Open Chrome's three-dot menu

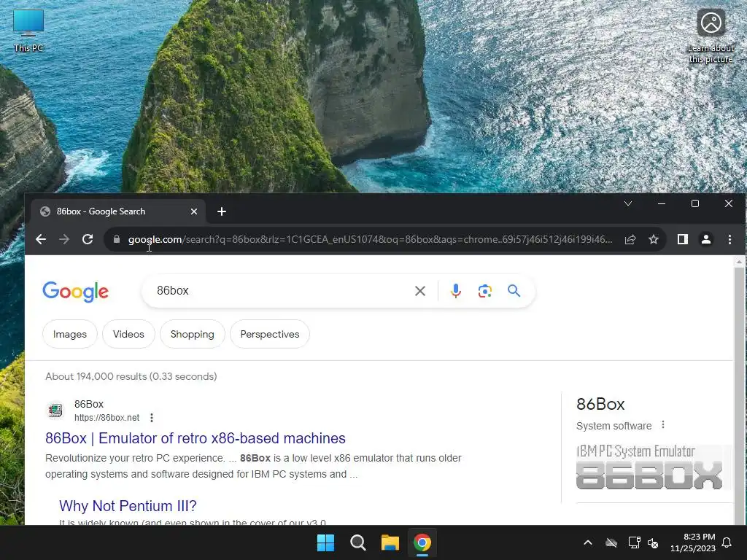coord(729,239)
